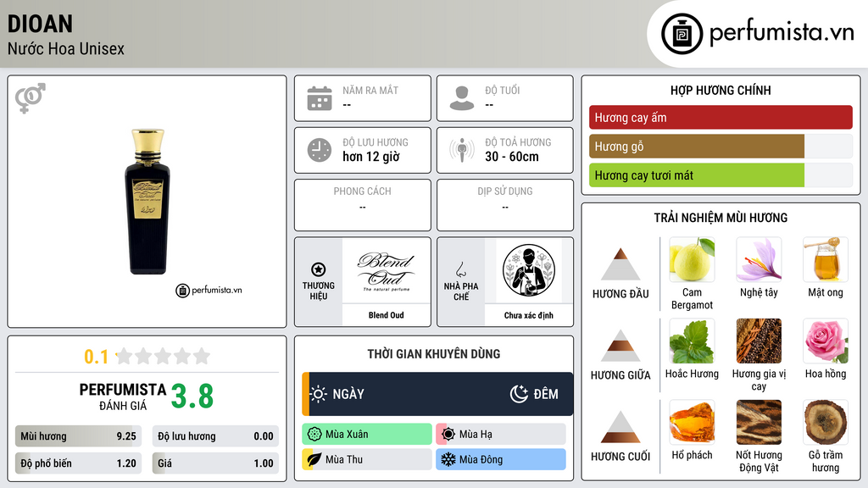
Task: Select the Mùa Thu season label
Action: click(344, 460)
